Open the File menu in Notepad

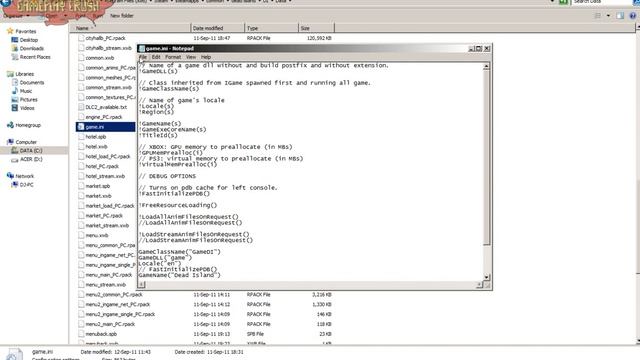[142, 57]
